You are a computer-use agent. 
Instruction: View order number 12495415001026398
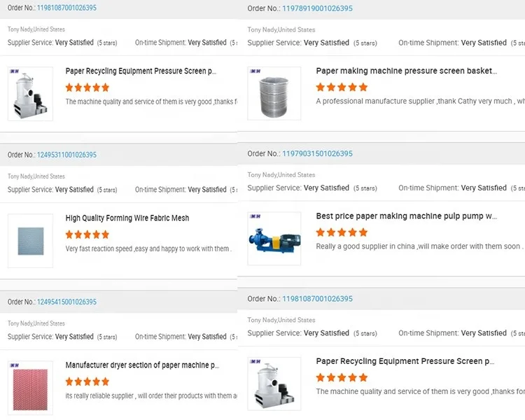pyautogui.click(x=67, y=302)
